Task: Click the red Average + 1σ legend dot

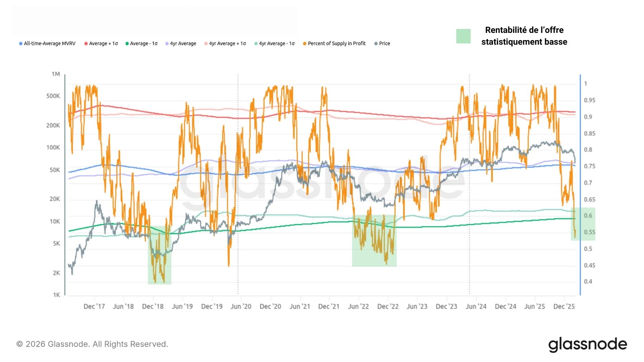Action: pos(85,43)
